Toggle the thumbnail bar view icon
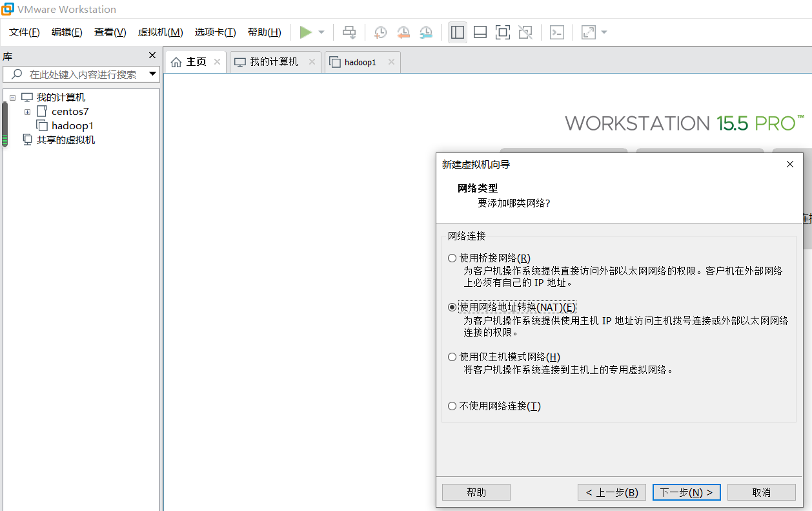This screenshot has height=511, width=812. pos(480,32)
